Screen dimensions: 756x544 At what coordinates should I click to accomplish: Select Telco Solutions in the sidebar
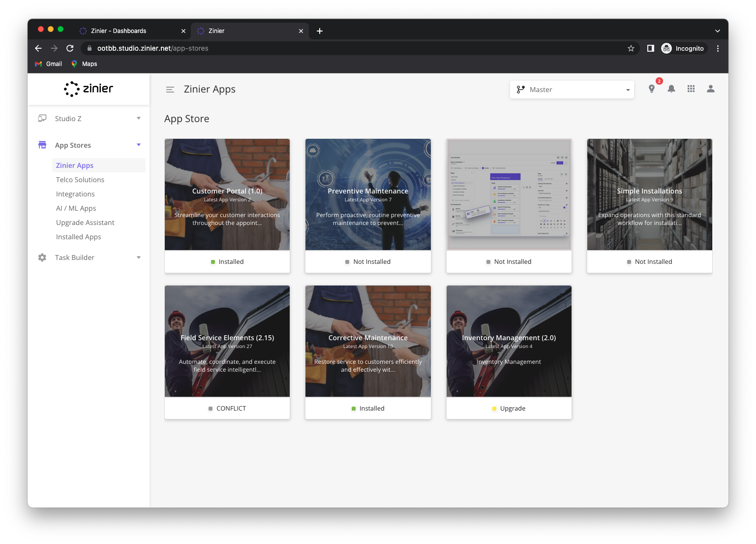click(x=80, y=180)
